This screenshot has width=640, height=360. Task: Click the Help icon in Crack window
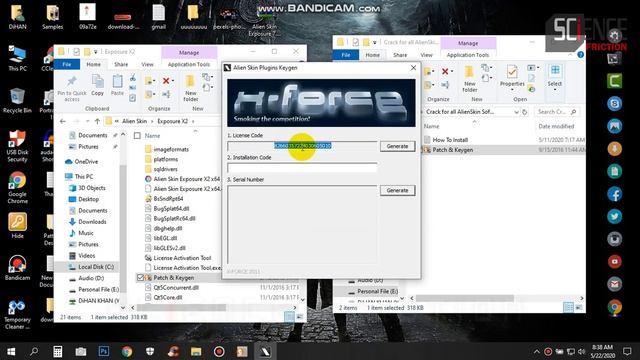coord(580,55)
